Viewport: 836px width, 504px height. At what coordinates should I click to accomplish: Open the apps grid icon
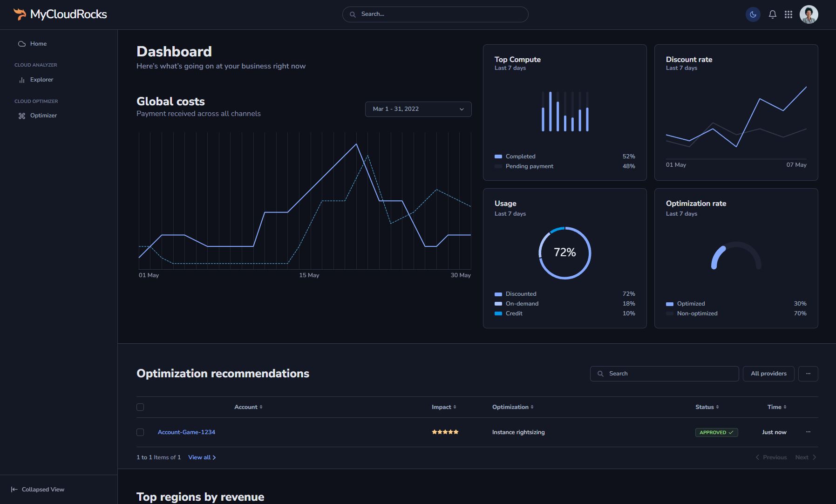click(x=788, y=14)
